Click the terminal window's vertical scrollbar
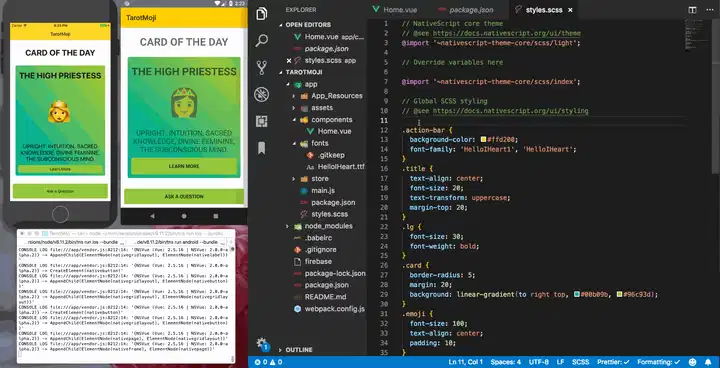This screenshot has width=720, height=368. [232, 303]
